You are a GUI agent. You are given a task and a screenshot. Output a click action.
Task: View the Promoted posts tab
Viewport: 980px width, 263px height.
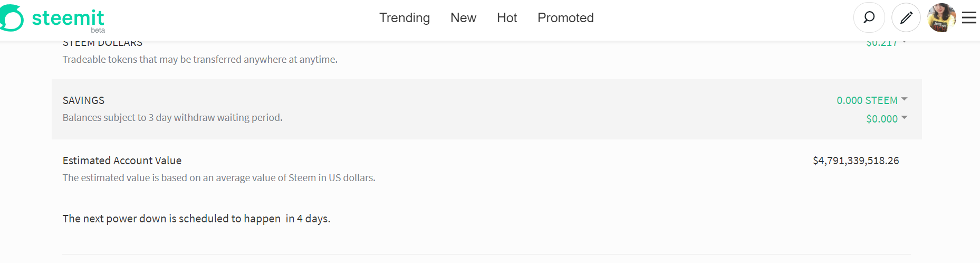coord(565,18)
